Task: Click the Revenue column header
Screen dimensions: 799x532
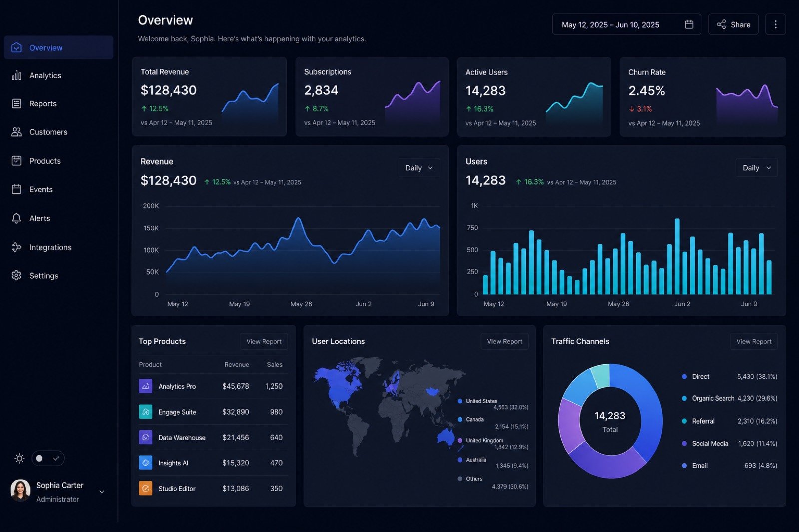Action: point(237,365)
